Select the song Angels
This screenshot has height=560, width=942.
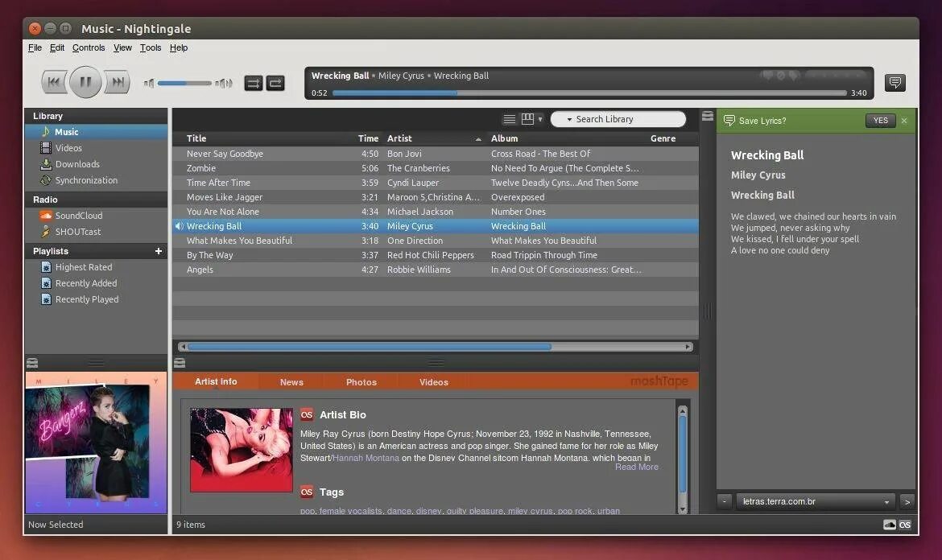tap(435, 270)
